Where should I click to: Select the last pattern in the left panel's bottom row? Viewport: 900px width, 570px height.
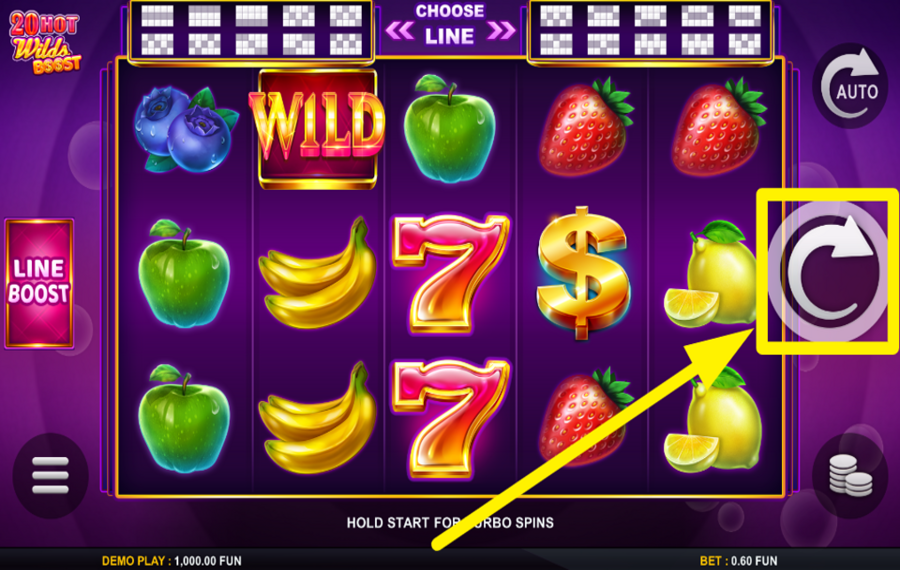pyautogui.click(x=346, y=44)
